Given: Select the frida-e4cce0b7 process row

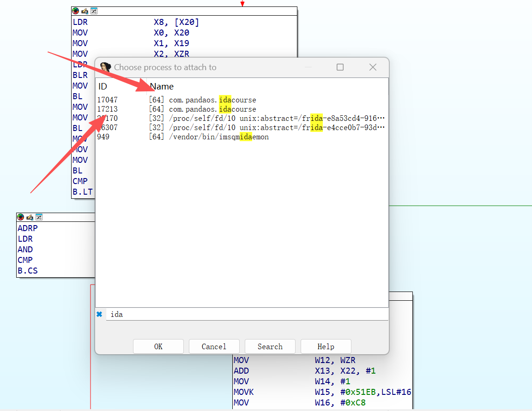Looking at the screenshot, I should [242, 127].
